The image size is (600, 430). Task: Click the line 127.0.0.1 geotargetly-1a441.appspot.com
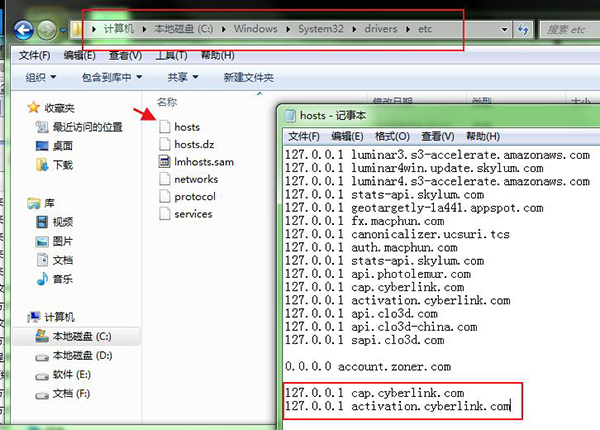tap(414, 208)
